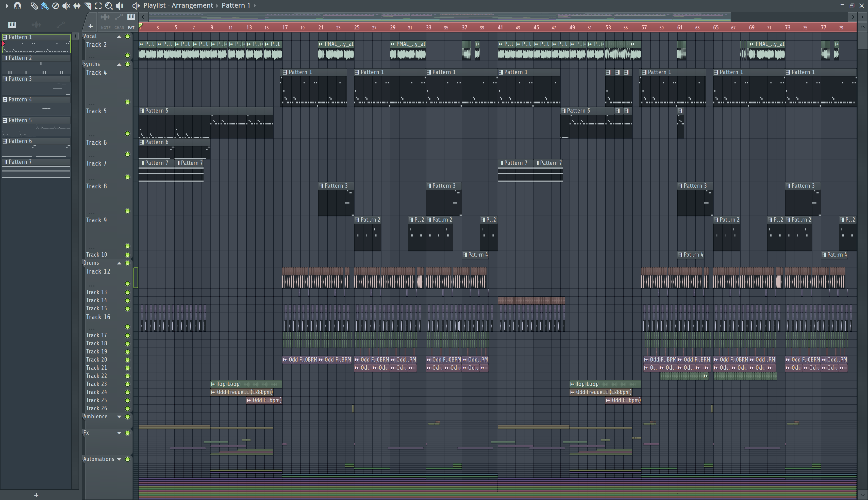The image size is (868, 500).
Task: Toggle mute on Track 20
Action: tap(128, 360)
